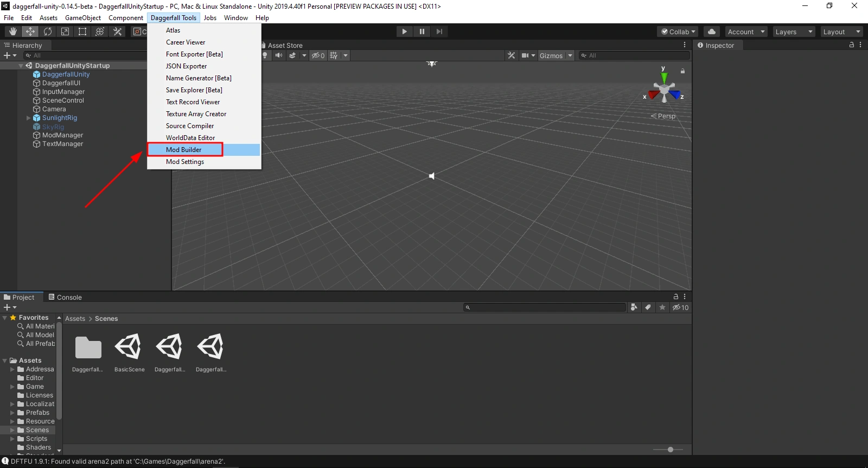This screenshot has height=468, width=868.
Task: Open the custom editor tools button
Action: point(117,31)
